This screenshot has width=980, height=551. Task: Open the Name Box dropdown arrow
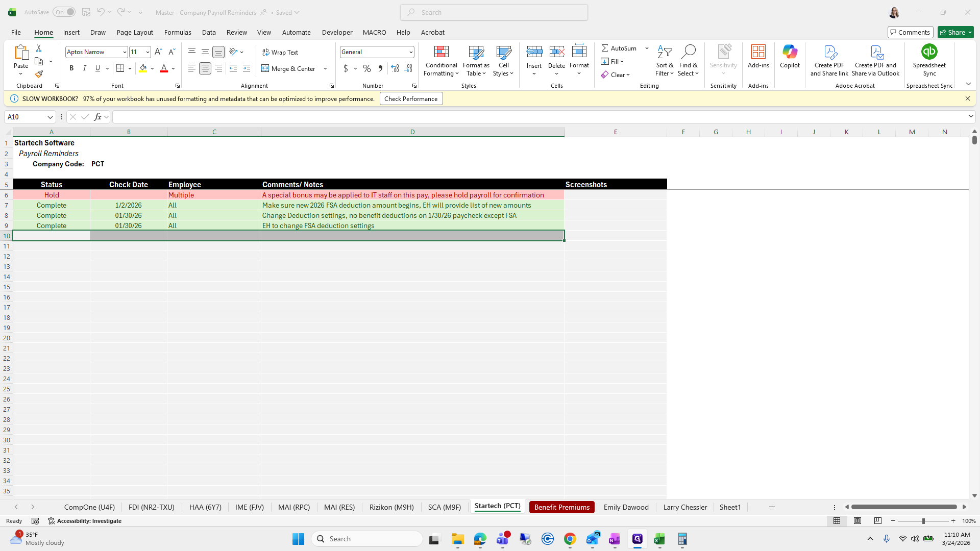click(x=50, y=117)
